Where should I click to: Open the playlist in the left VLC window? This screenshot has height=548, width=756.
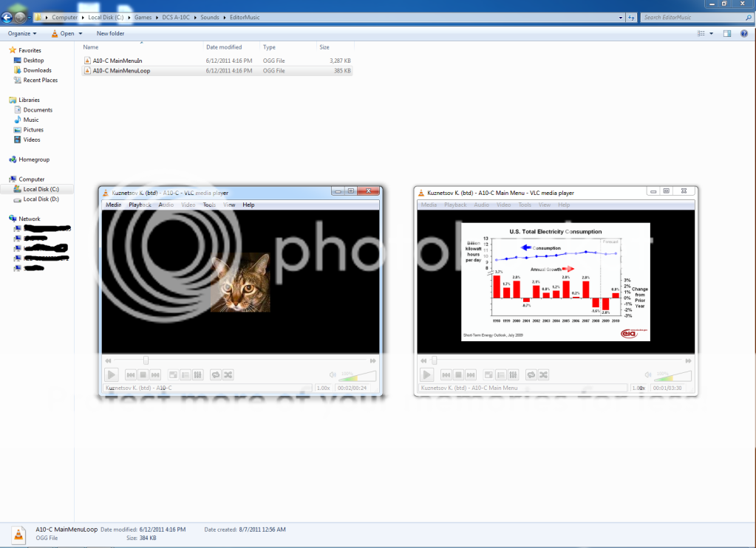185,375
